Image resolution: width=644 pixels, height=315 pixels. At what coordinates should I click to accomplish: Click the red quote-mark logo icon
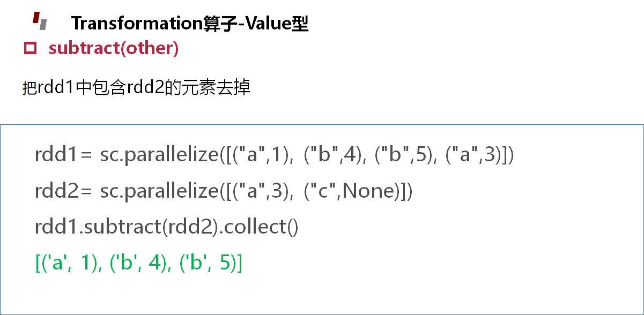36,18
